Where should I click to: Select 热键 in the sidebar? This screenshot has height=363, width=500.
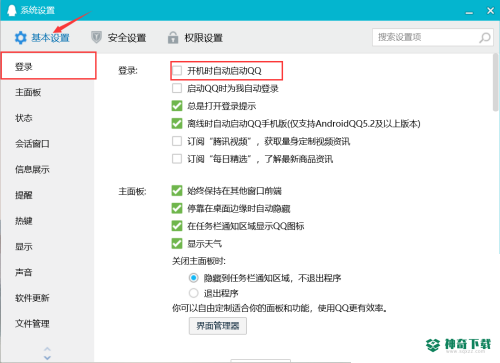24,221
